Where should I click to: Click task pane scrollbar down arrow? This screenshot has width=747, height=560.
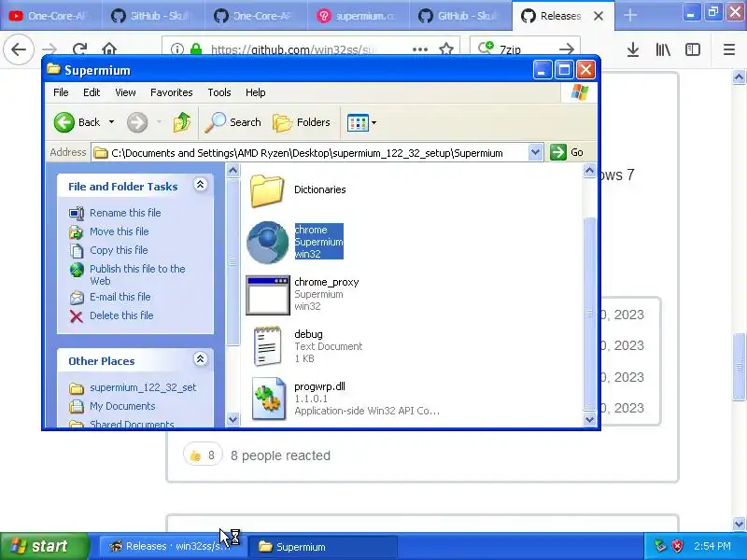coord(233,419)
